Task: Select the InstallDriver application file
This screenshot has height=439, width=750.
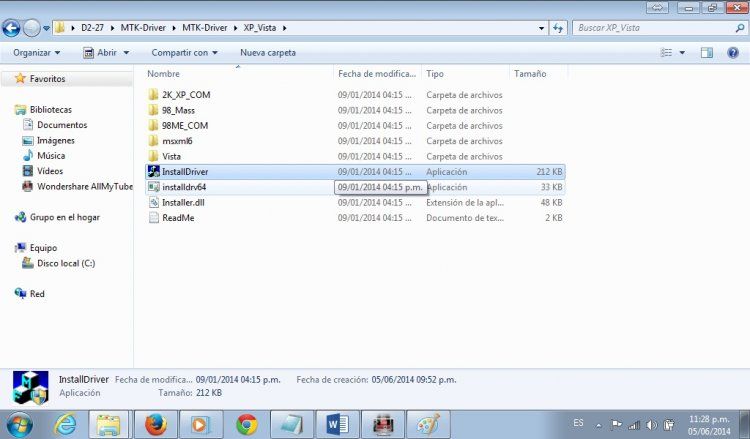Action: pyautogui.click(x=355, y=172)
